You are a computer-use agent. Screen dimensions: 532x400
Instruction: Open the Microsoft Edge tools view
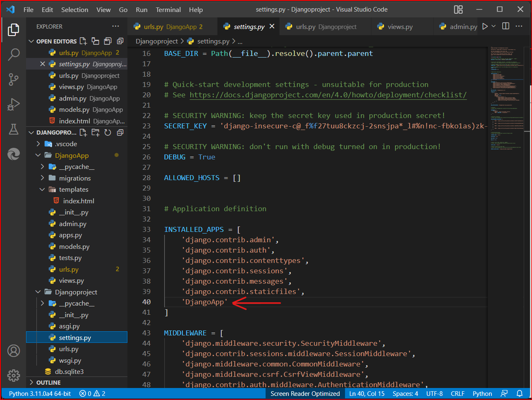click(x=14, y=154)
